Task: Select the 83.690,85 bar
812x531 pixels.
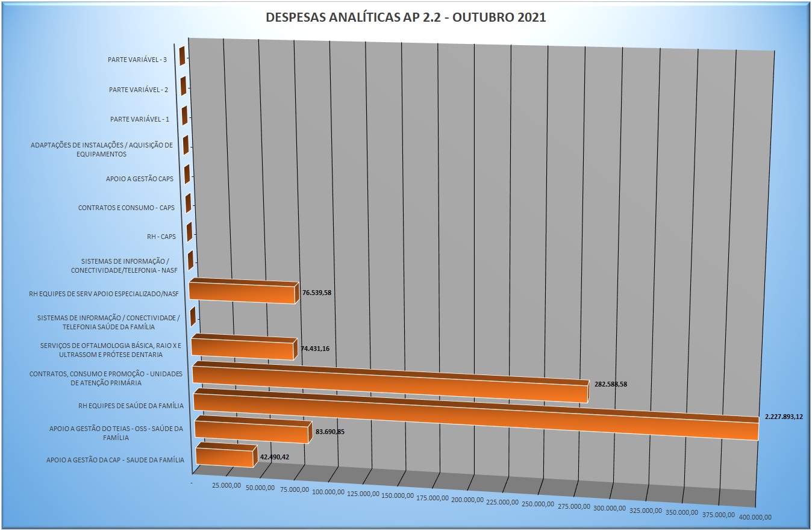Action: [x=254, y=429]
